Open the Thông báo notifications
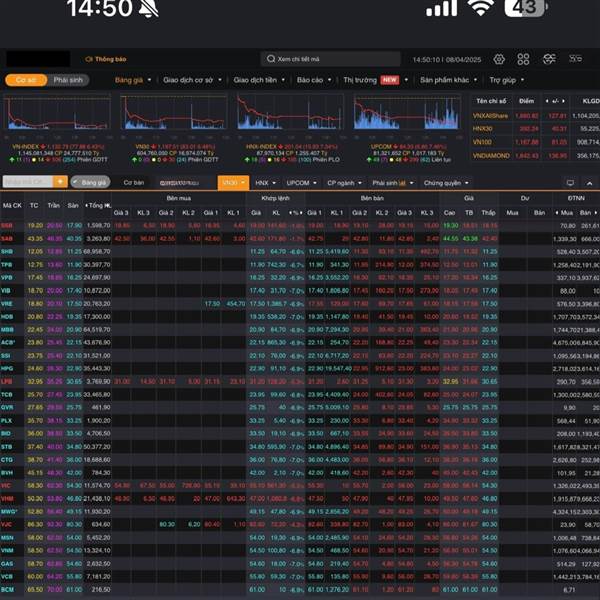This screenshot has width=600, height=600. 106,59
